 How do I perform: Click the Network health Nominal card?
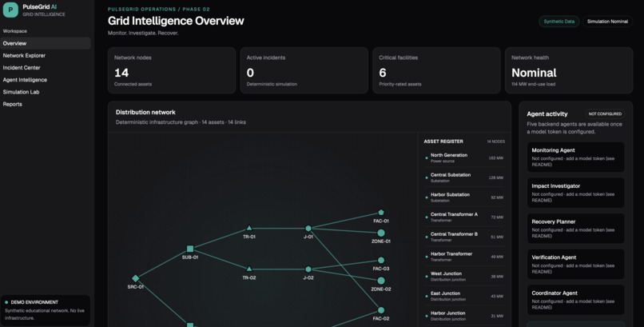pyautogui.click(x=569, y=70)
